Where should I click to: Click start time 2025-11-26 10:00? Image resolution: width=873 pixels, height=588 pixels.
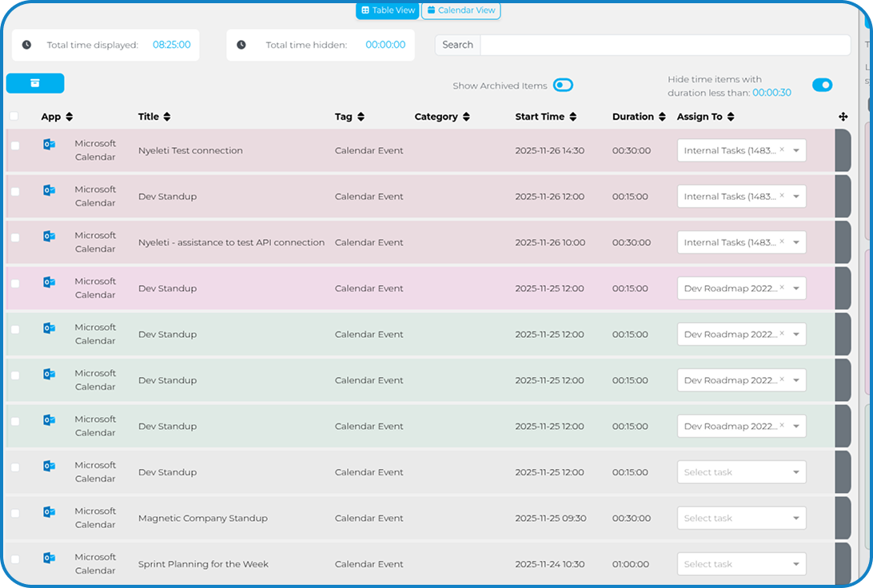point(550,243)
